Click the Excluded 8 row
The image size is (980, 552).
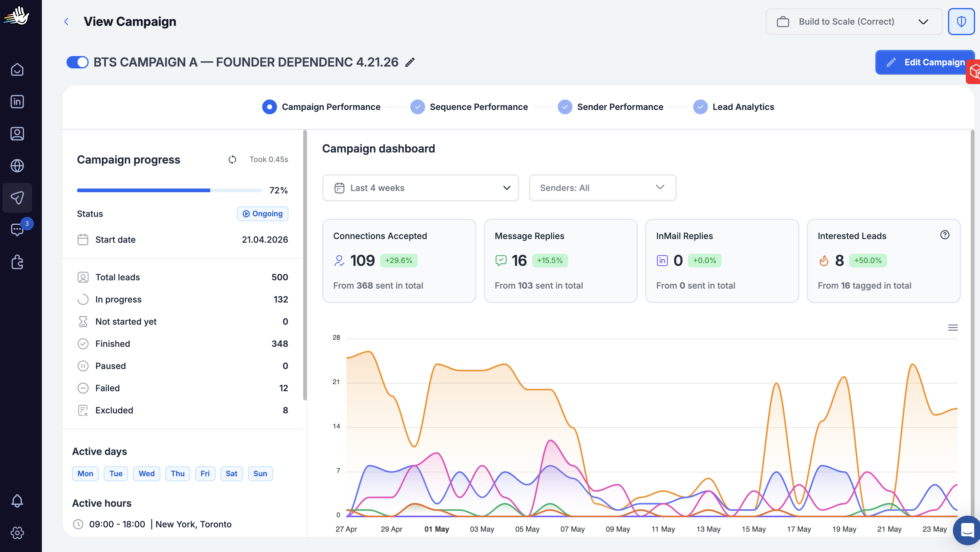(x=183, y=410)
